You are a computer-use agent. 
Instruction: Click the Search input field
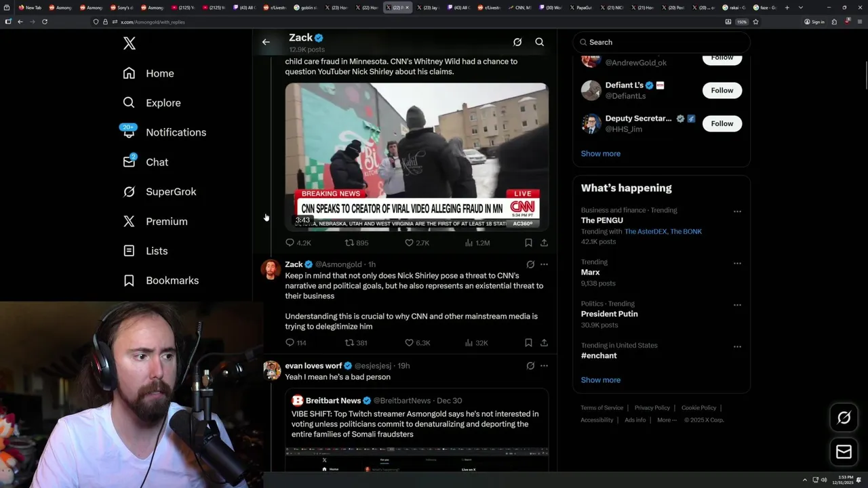[661, 42]
